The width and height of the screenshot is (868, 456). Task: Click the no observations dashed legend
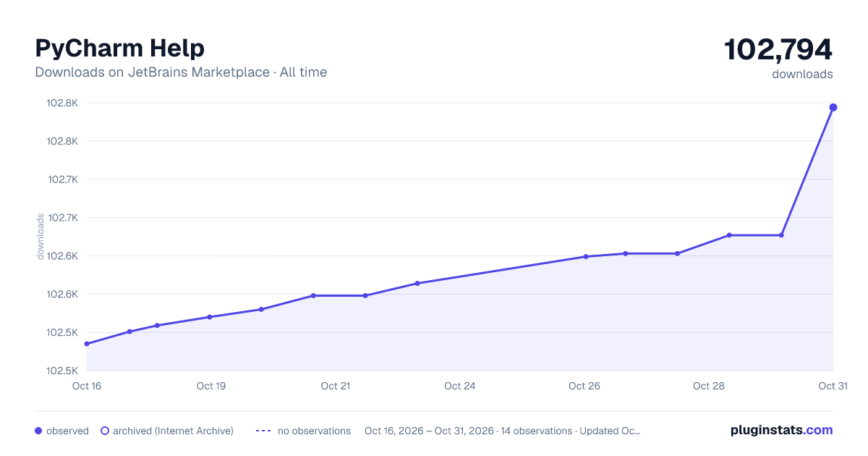[x=263, y=431]
